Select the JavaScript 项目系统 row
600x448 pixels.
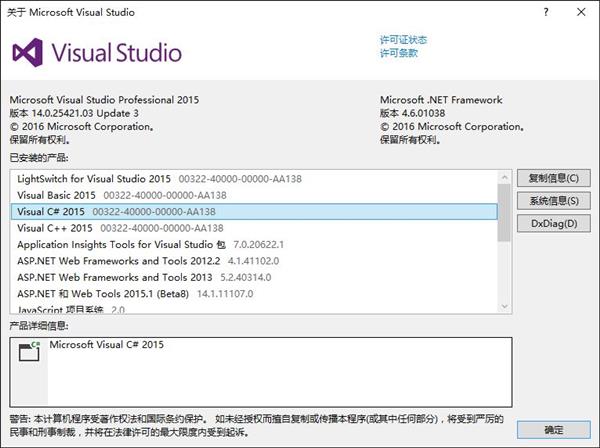[x=254, y=308]
